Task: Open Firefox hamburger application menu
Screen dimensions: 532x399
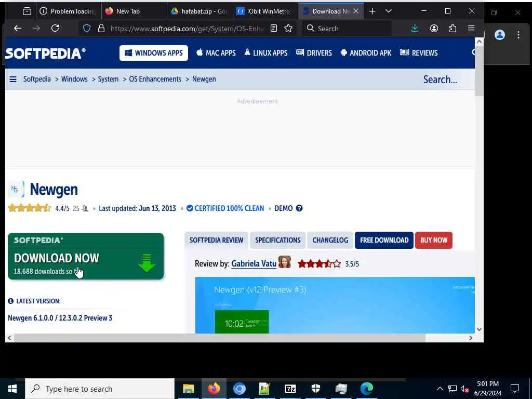Action: [x=471, y=28]
